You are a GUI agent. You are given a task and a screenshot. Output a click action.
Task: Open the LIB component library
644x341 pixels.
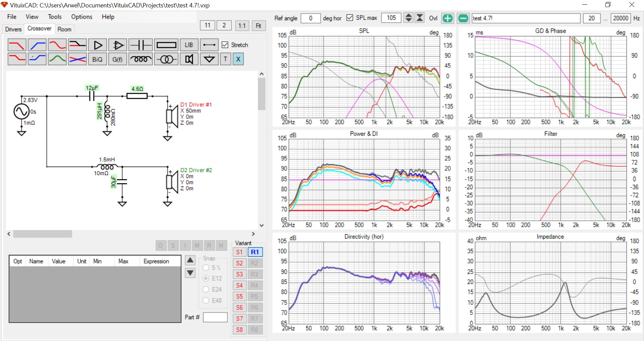189,45
